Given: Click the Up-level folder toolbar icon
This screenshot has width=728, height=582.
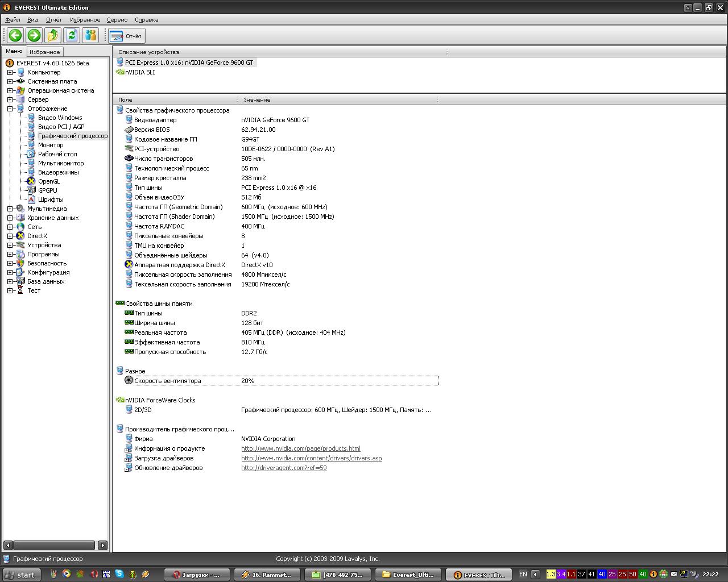Looking at the screenshot, I should (x=53, y=35).
